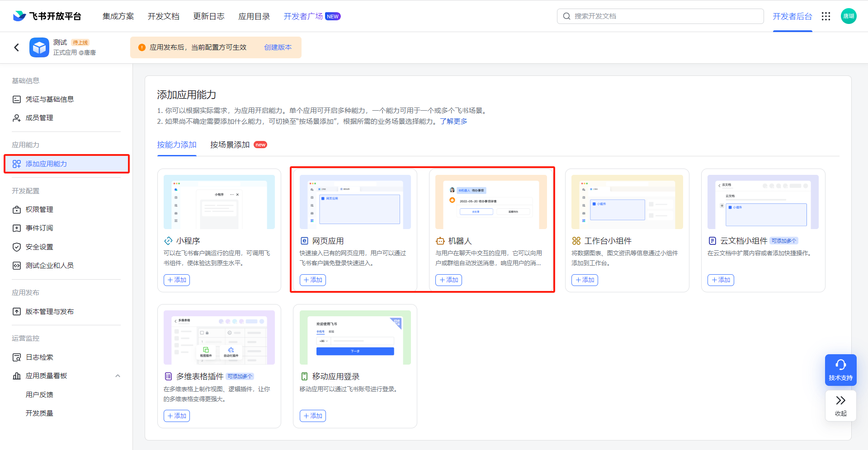Open 权限管理 in sidebar
This screenshot has width=868, height=450.
pyautogui.click(x=39, y=210)
